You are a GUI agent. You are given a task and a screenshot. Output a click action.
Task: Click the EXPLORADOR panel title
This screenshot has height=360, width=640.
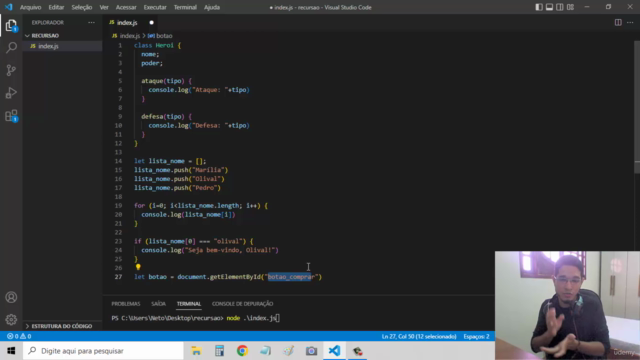pos(48,22)
